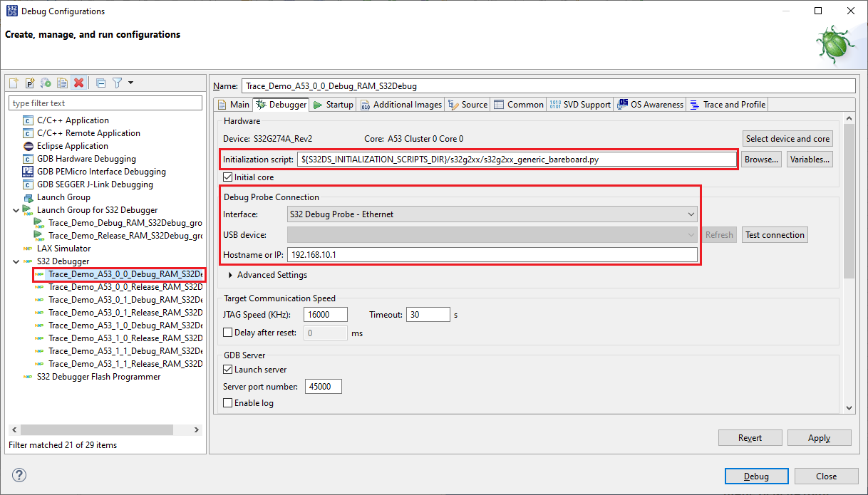The image size is (868, 495).
Task: Open the filter launch configurations icon
Action: [116, 83]
